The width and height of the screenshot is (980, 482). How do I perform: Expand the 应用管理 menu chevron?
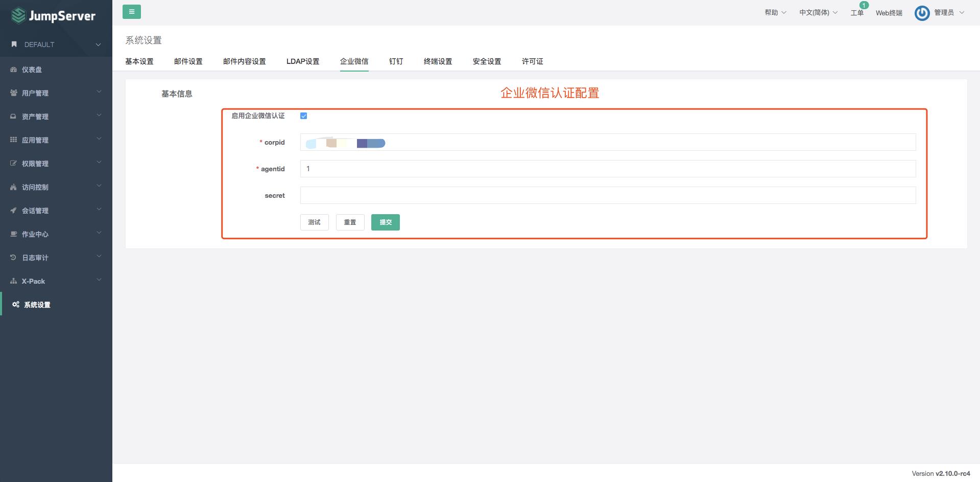click(x=99, y=139)
